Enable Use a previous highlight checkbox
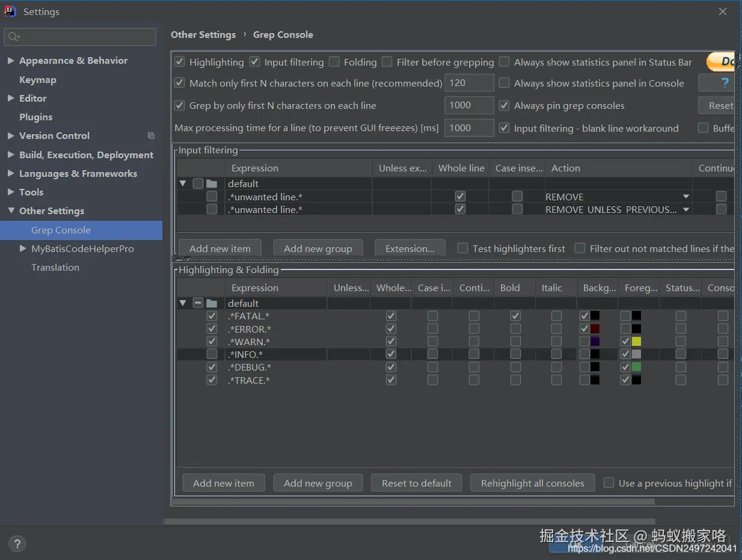The image size is (742, 560). tap(609, 483)
